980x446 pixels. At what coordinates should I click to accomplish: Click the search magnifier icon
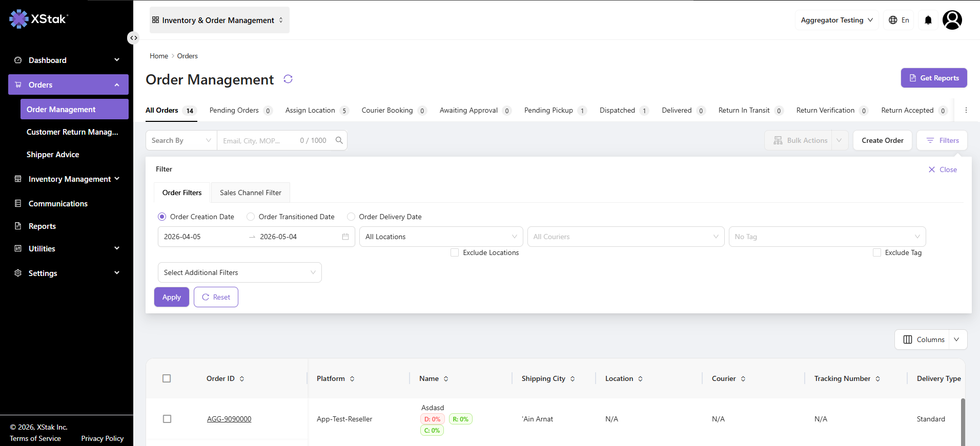click(339, 140)
